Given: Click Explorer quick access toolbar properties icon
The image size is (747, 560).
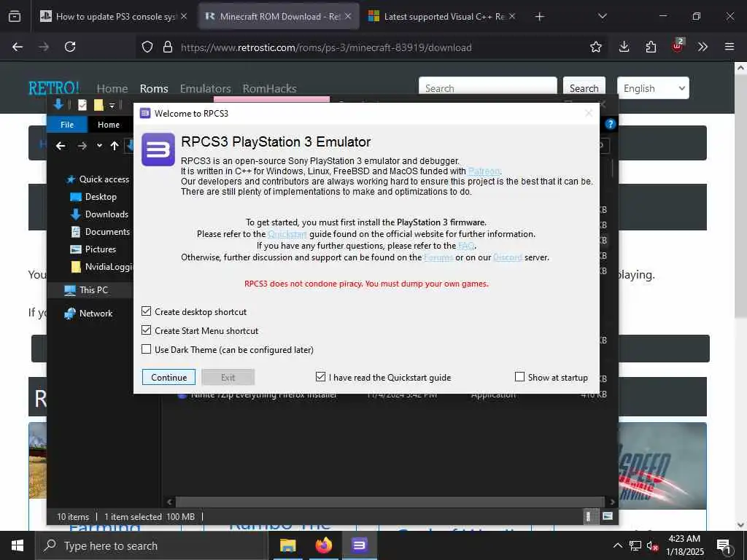Looking at the screenshot, I should tap(82, 105).
